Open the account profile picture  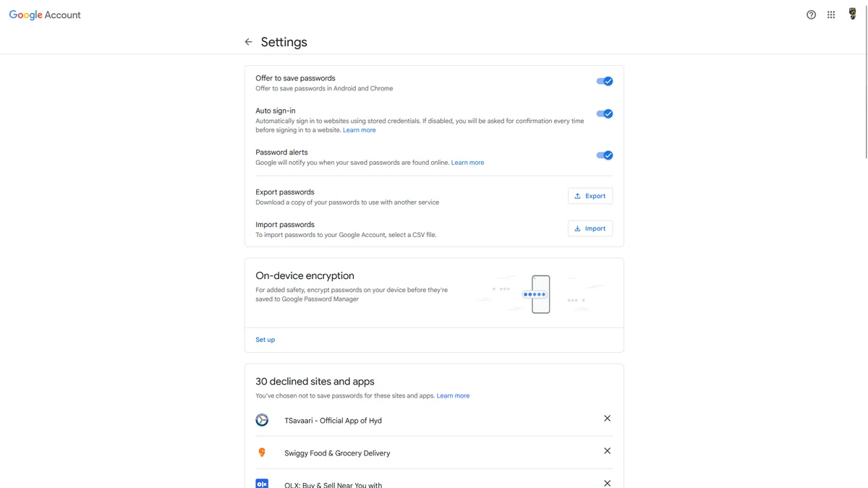tap(852, 14)
